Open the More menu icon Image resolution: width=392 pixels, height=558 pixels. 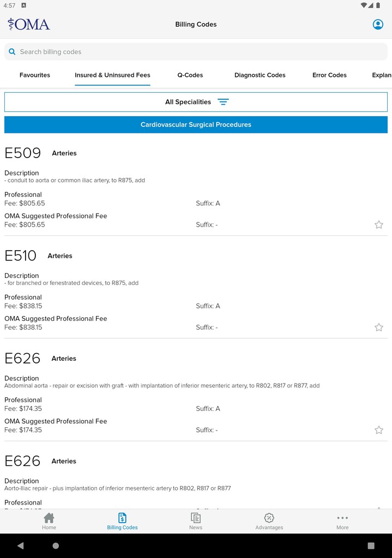pyautogui.click(x=342, y=518)
